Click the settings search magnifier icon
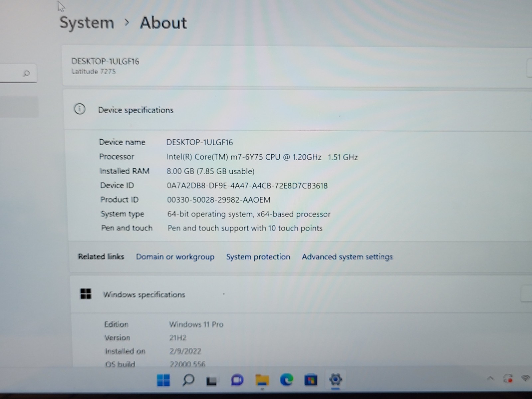 coord(27,73)
